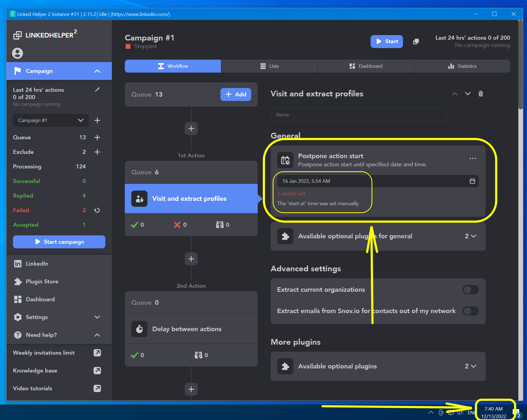Open the Queue 6 list of 1st Action
The image size is (527, 420).
191,172
